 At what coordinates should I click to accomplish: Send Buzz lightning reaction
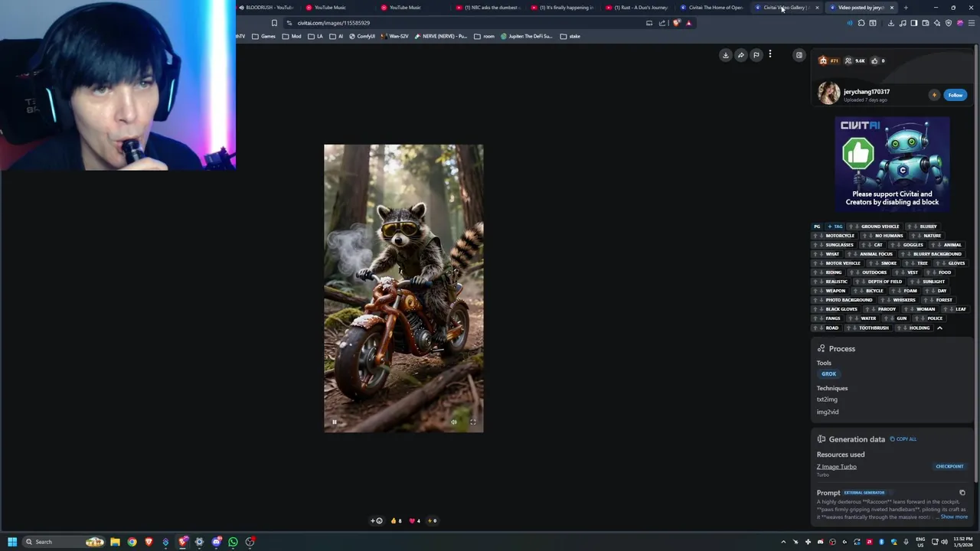point(433,521)
